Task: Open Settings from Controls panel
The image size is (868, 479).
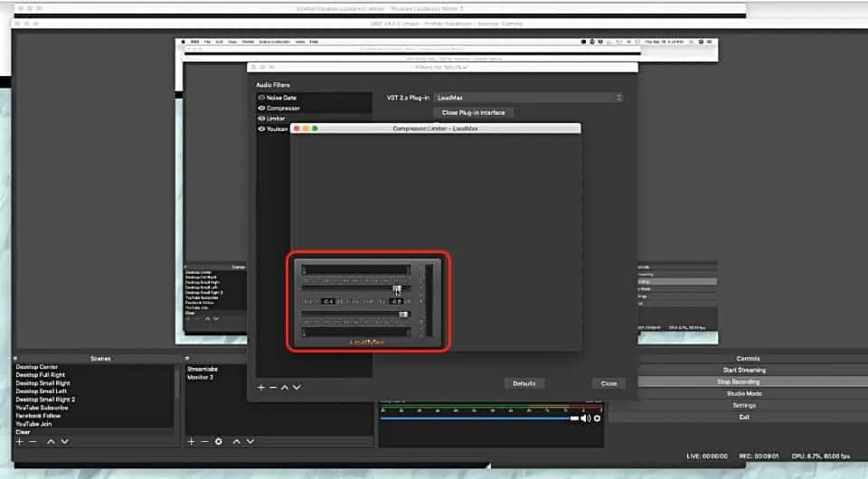Action: pyautogui.click(x=744, y=406)
